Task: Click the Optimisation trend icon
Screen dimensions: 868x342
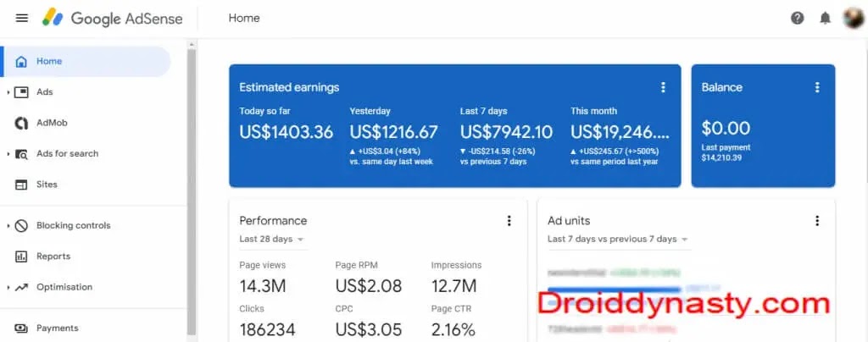Action: coord(21,287)
